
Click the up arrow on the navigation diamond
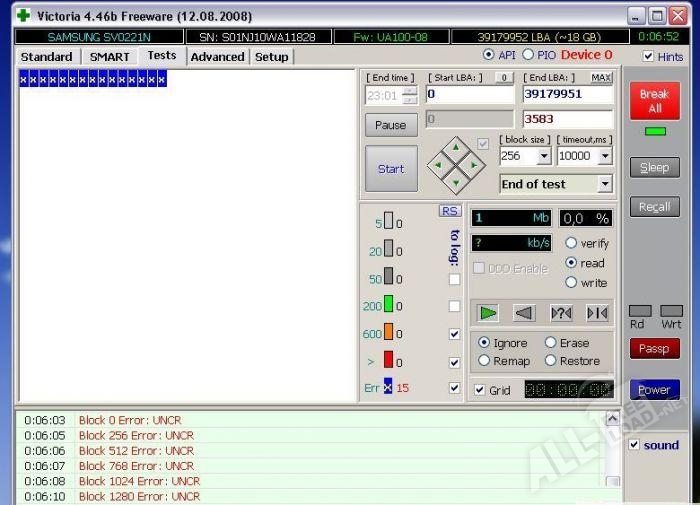coord(456,147)
